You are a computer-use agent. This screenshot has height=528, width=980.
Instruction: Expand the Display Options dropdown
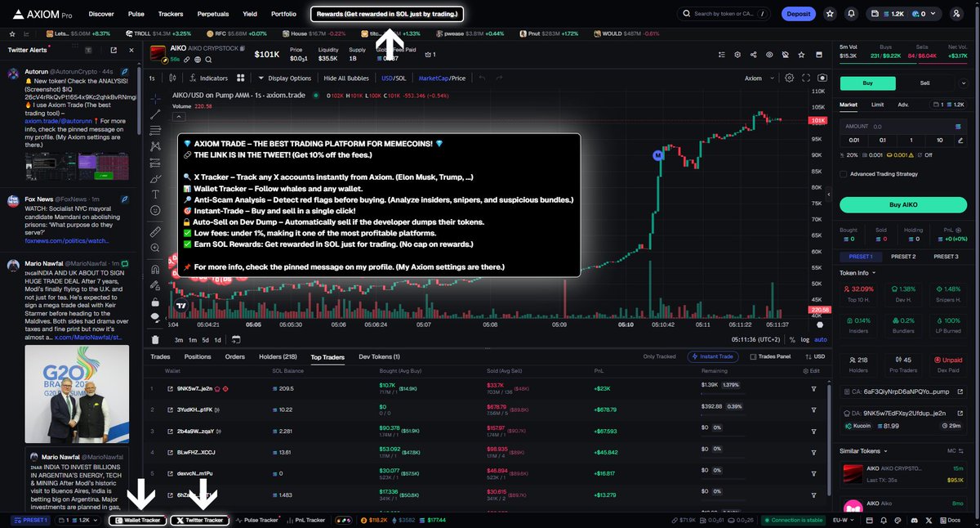[x=285, y=78]
